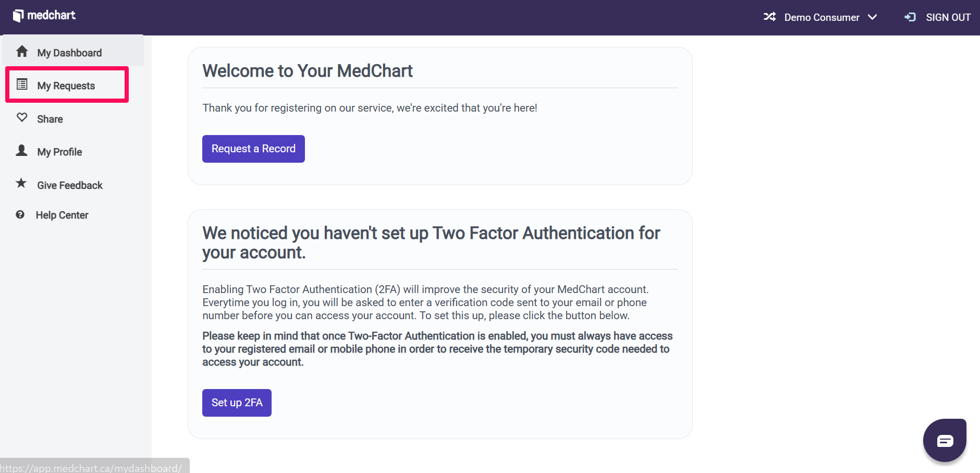Expand the Demo Consumer dropdown chevron
The width and height of the screenshot is (980, 473).
point(872,17)
